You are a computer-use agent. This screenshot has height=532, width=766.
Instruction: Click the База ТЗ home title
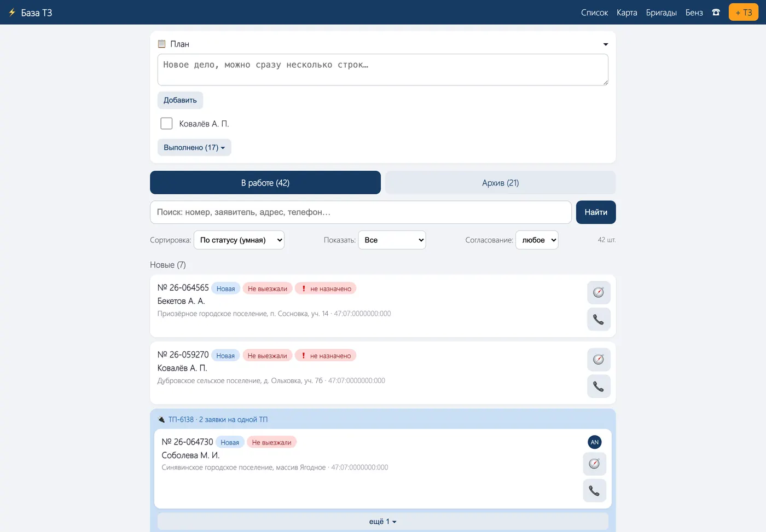(37, 13)
